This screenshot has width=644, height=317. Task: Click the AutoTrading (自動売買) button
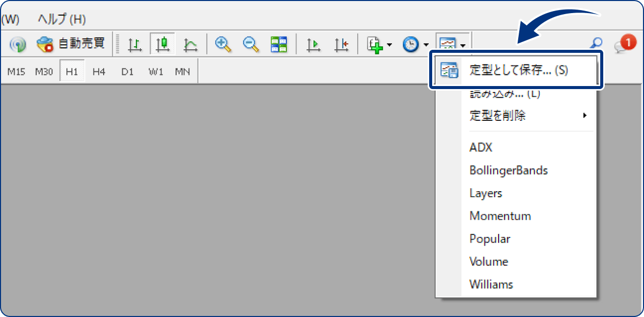[x=71, y=44]
